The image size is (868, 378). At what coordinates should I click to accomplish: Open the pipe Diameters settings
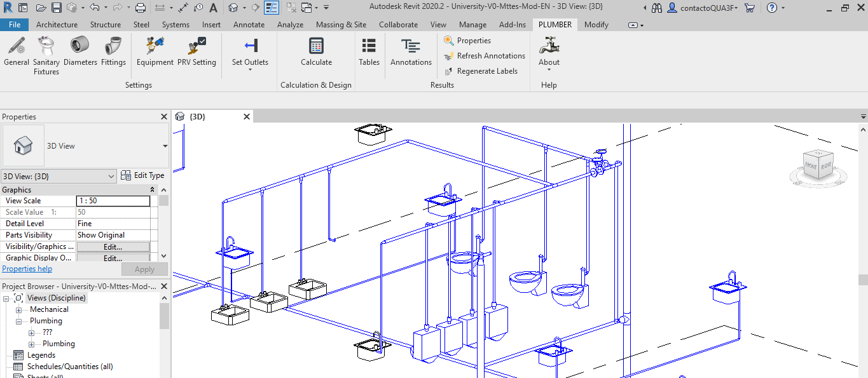click(x=80, y=51)
